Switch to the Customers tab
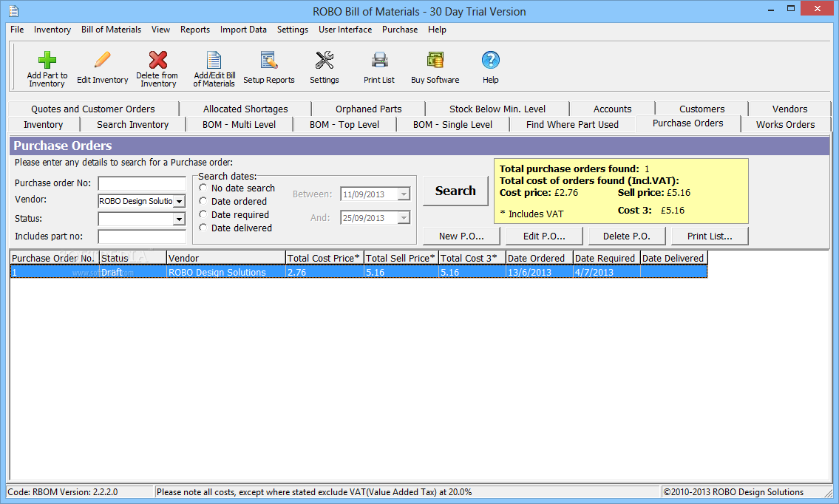Viewport: 839px width, 504px height. 702,109
